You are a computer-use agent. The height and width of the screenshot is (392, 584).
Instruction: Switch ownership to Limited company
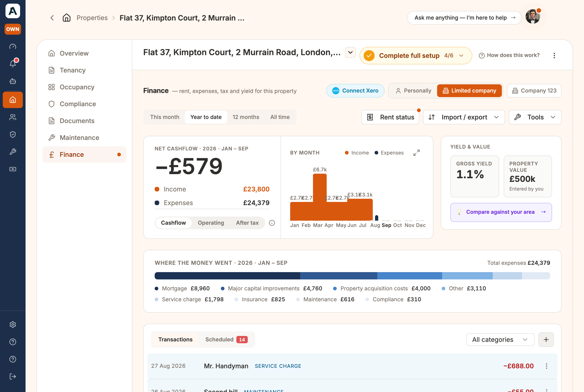click(469, 91)
